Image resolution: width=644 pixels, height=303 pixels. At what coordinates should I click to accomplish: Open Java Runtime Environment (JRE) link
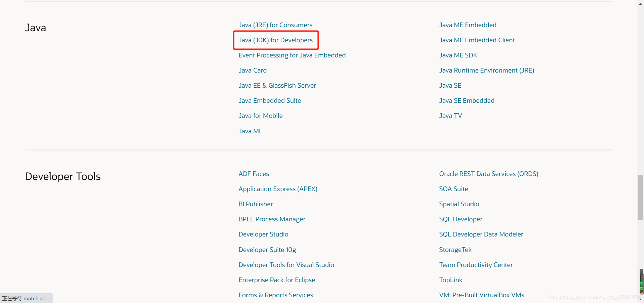[487, 71]
